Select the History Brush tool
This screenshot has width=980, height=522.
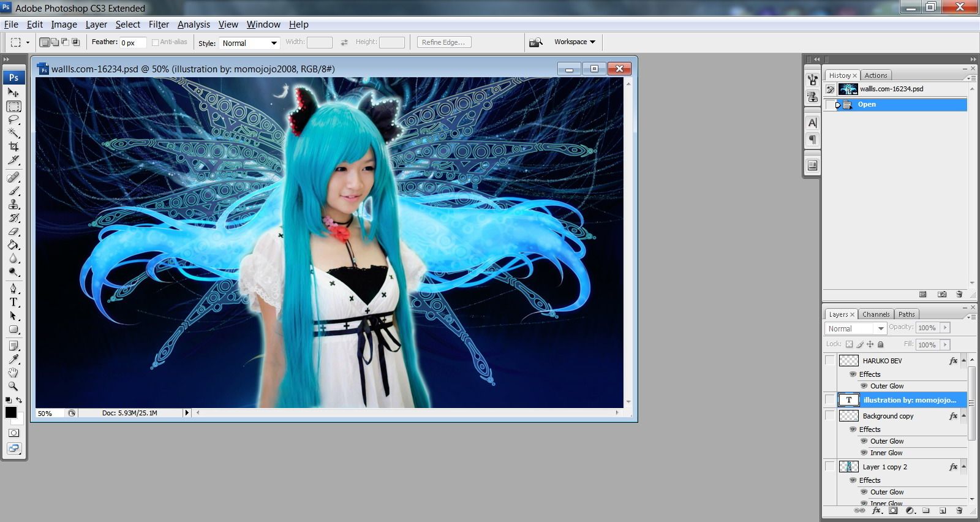coord(13,218)
